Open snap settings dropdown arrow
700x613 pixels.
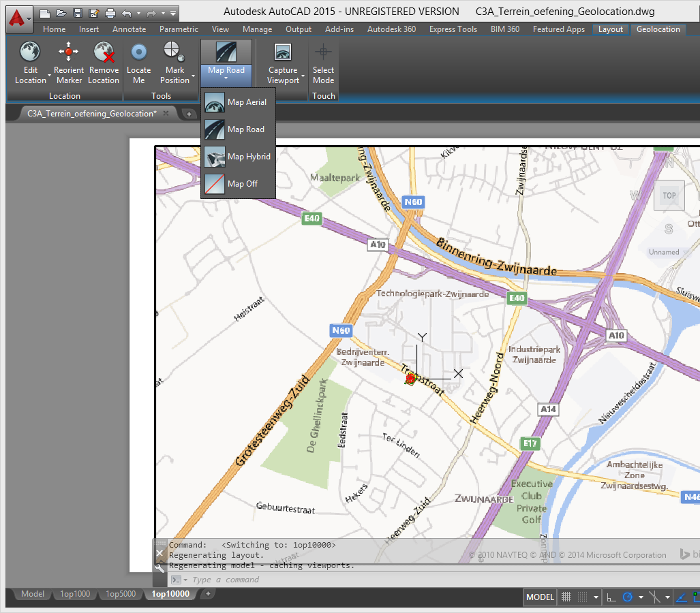pos(596,597)
